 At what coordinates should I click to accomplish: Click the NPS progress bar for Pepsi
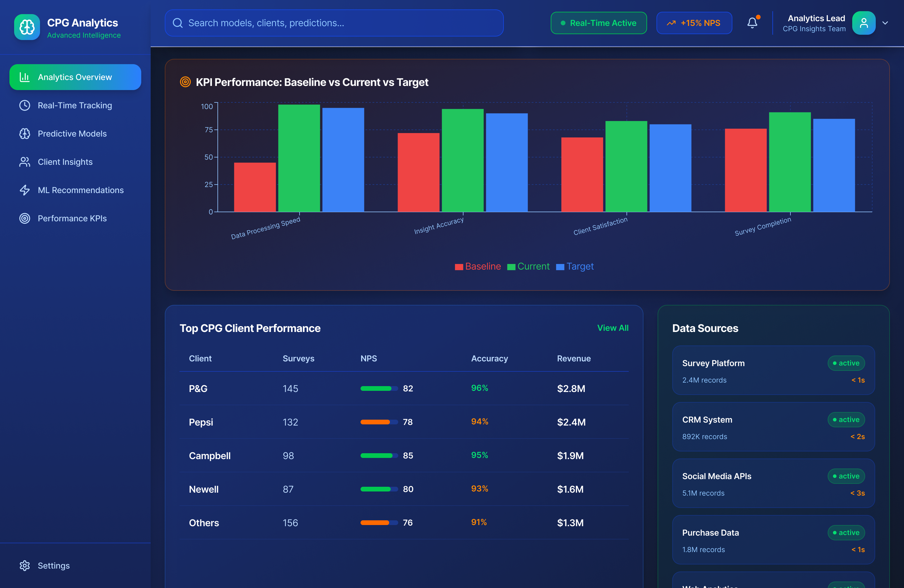click(x=379, y=422)
